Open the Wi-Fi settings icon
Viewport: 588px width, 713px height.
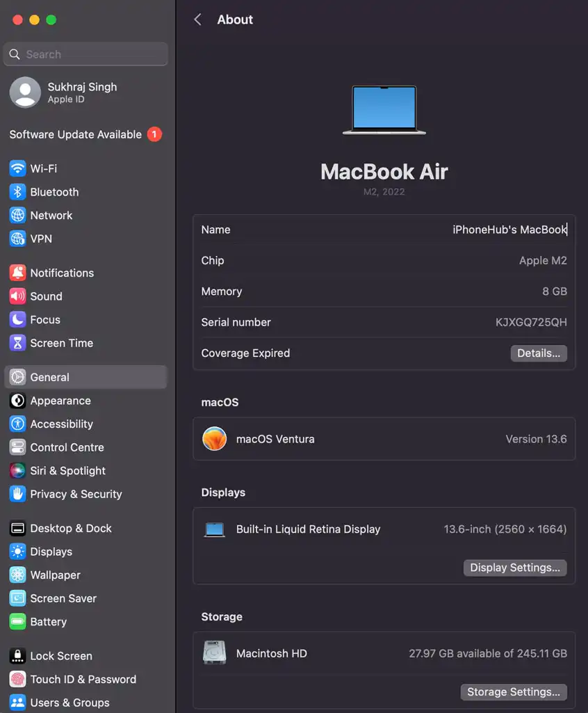(17, 168)
